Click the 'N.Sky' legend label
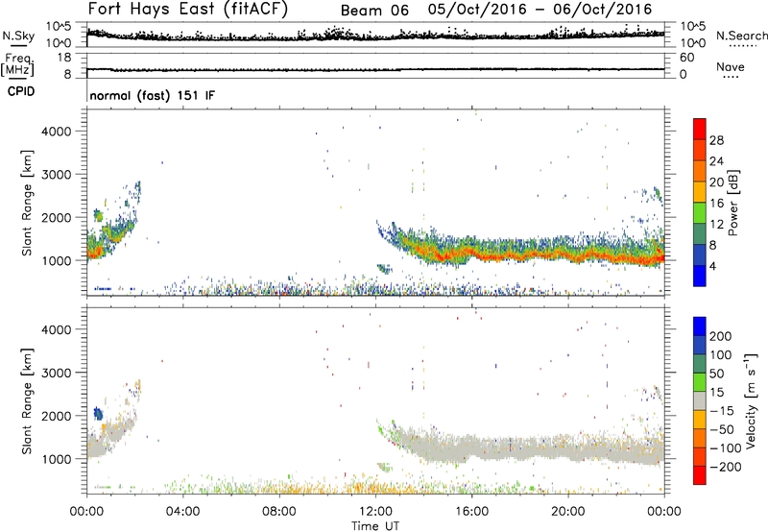 pos(18,36)
